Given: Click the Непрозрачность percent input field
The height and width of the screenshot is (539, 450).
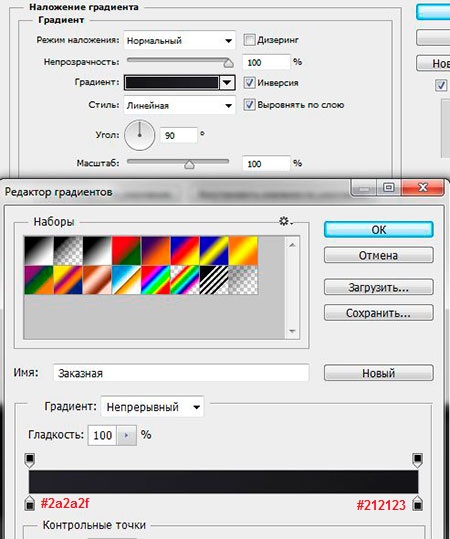Looking at the screenshot, I should point(266,62).
